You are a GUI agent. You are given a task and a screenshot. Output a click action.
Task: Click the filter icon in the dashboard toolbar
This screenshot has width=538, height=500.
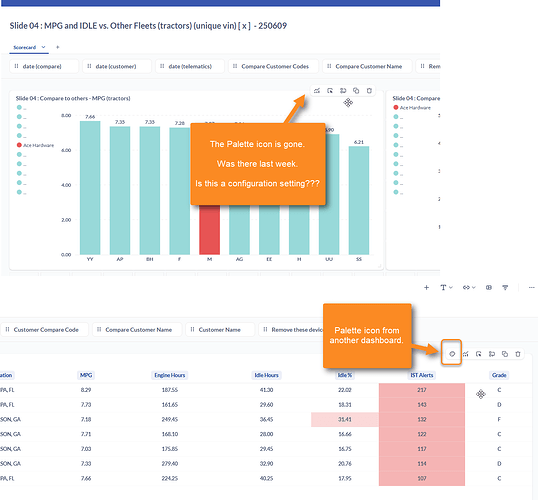coord(505,288)
